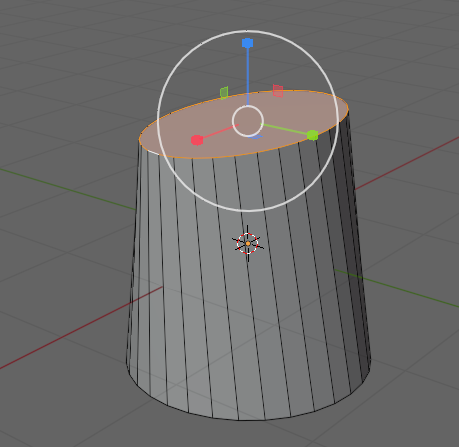Click the 3D cursor on the cone body
Viewport: 459px width, 447px height.
pos(248,244)
